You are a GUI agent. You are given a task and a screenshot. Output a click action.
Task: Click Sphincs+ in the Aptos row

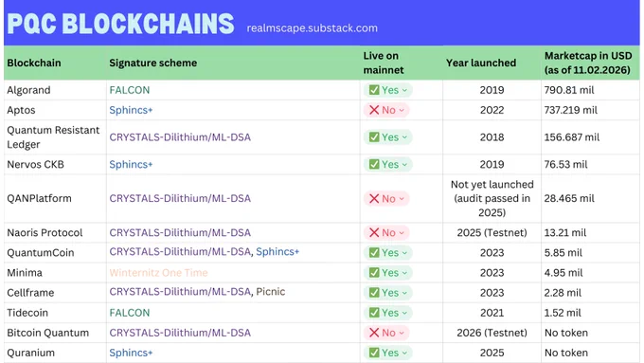[x=131, y=110]
